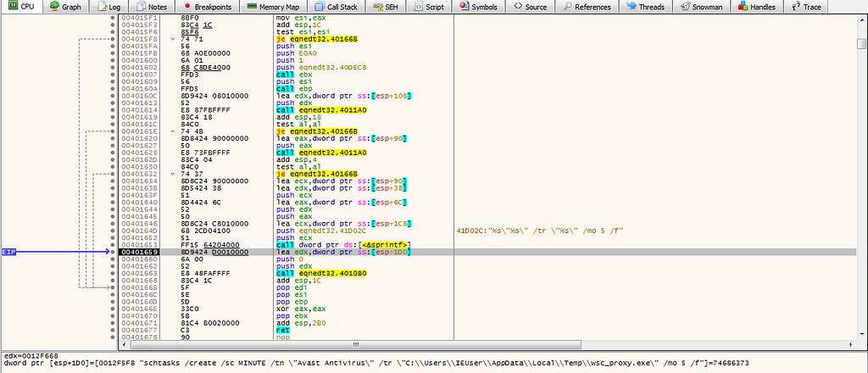
Task: Click the horizontal scrollbar right arrow
Action: (x=852, y=344)
